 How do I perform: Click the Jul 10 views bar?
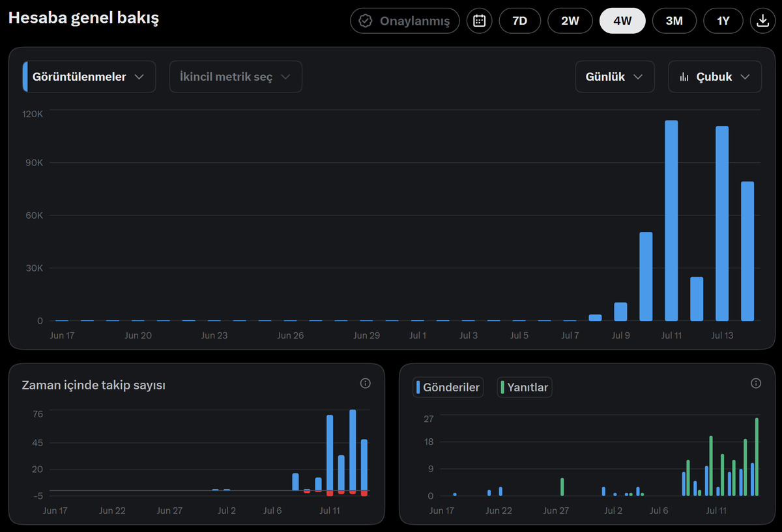click(646, 276)
